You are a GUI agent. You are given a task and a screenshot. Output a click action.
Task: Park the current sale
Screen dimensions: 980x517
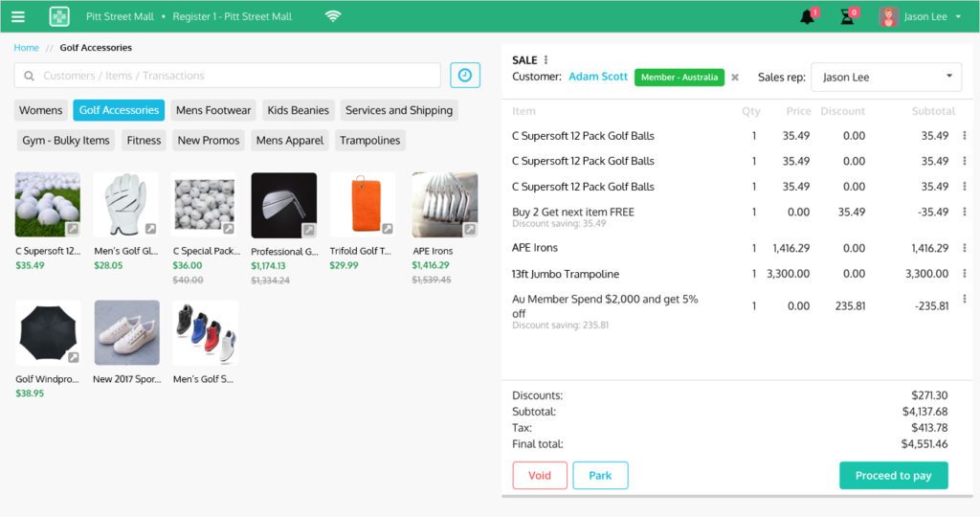(x=600, y=476)
